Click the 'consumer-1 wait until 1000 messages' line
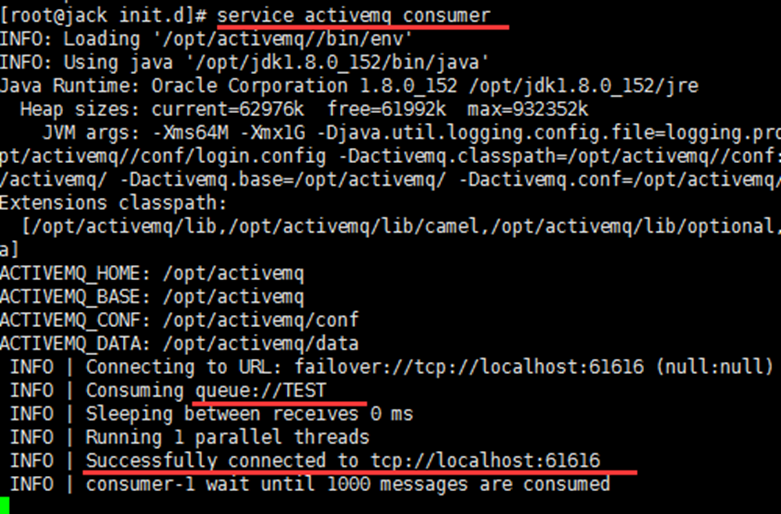This screenshot has width=781, height=514. (x=347, y=484)
